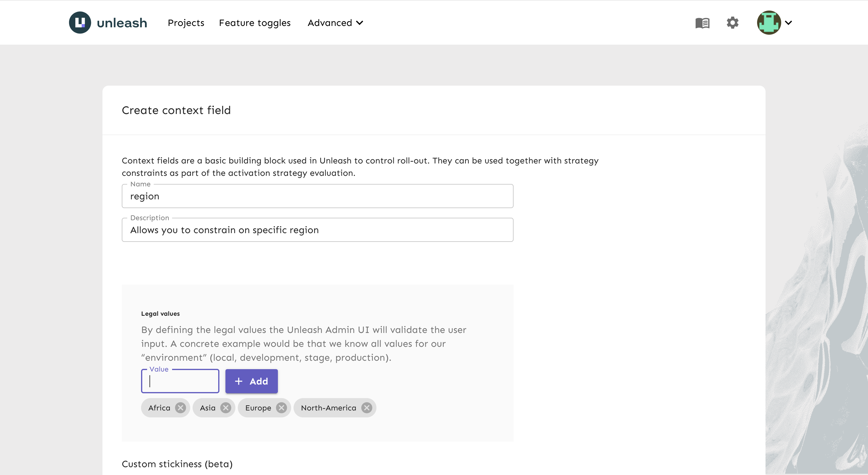Open Feature toggles navigation item

click(x=255, y=23)
